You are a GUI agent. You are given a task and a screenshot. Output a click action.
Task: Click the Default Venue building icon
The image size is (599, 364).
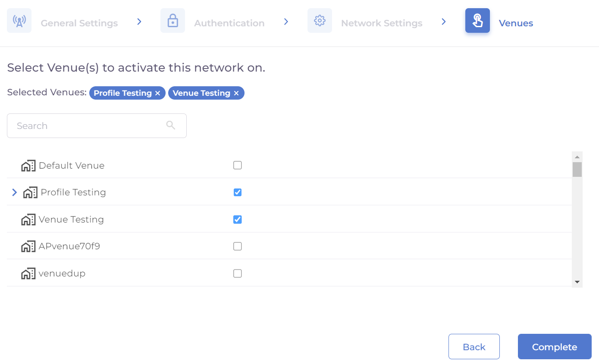pyautogui.click(x=28, y=166)
